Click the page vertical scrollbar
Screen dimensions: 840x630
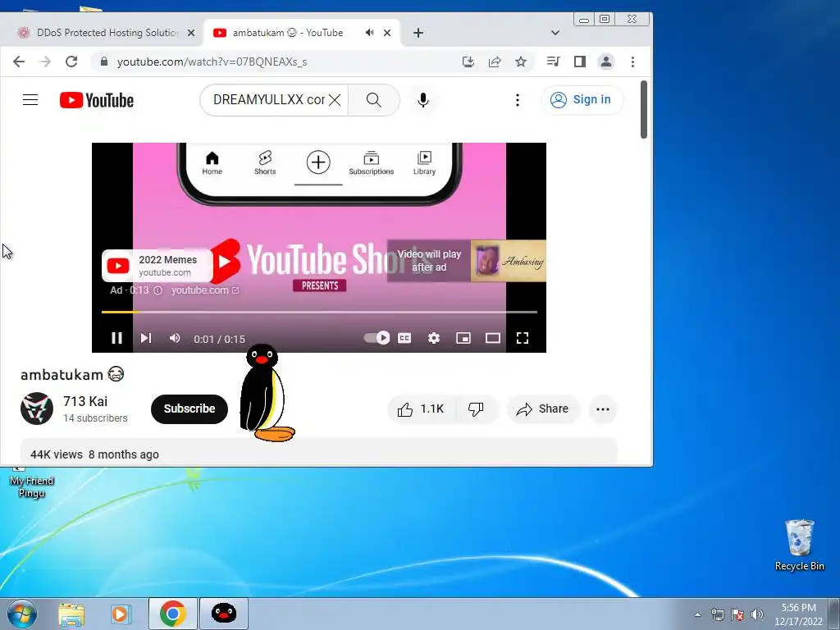(644, 110)
